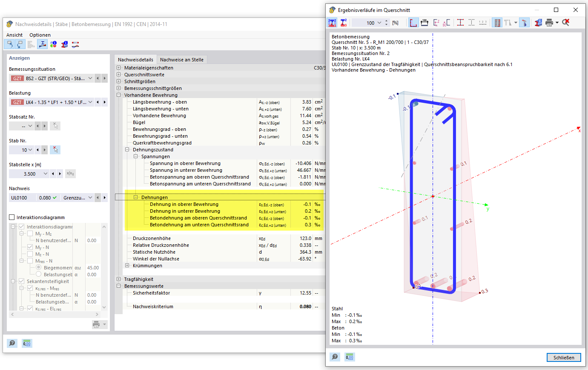Click the curve with red dots toolbar icon
Viewport: 588px width, 370px height.
point(75,44)
